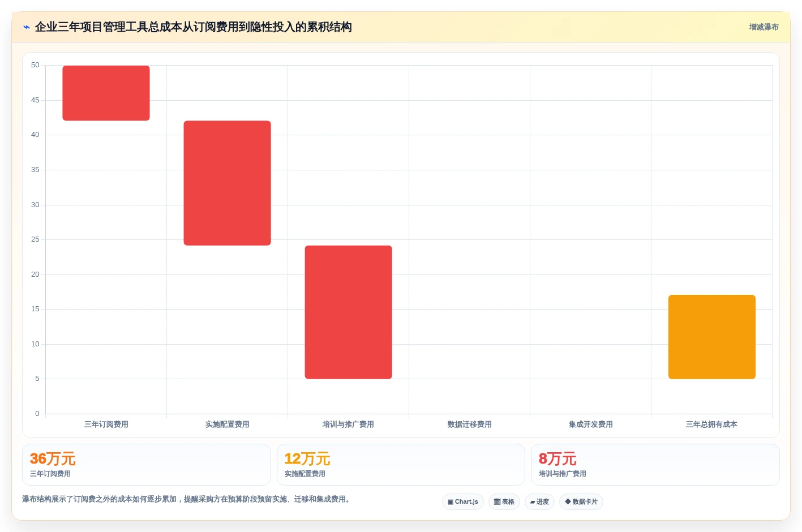
Task: Click the y-axis value 50
Action: (35, 65)
